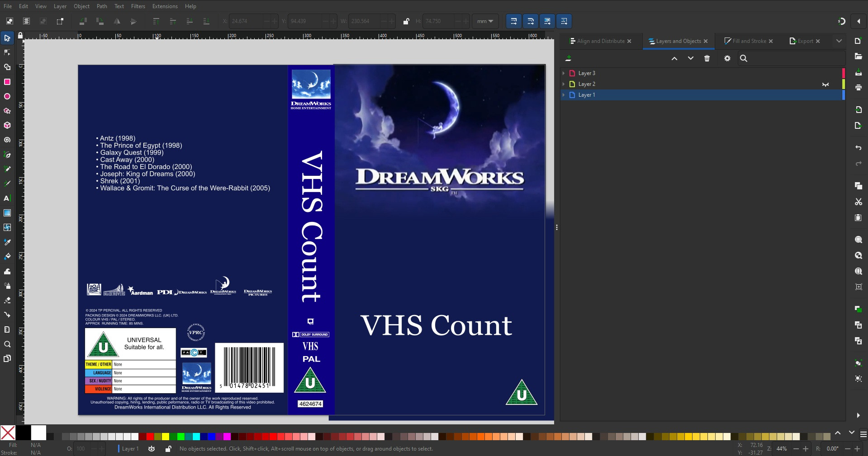Click the Cut scissors icon
Image resolution: width=868 pixels, height=456 pixels.
pyautogui.click(x=858, y=202)
